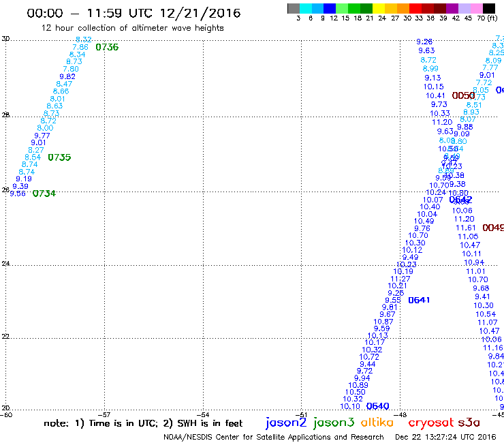
Task: Click the wave height value '8.32'
Action: point(84,40)
